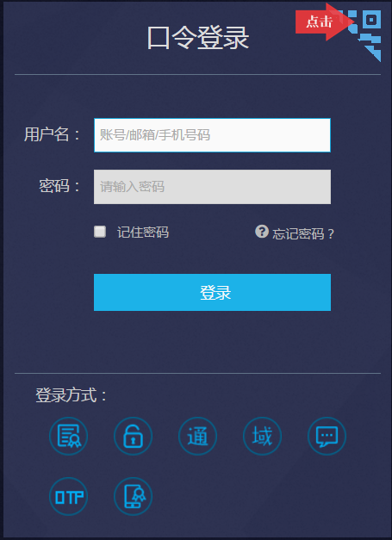This screenshot has height=540, width=392.
Task: Click the 记住密码 label text
Action: [x=143, y=233]
